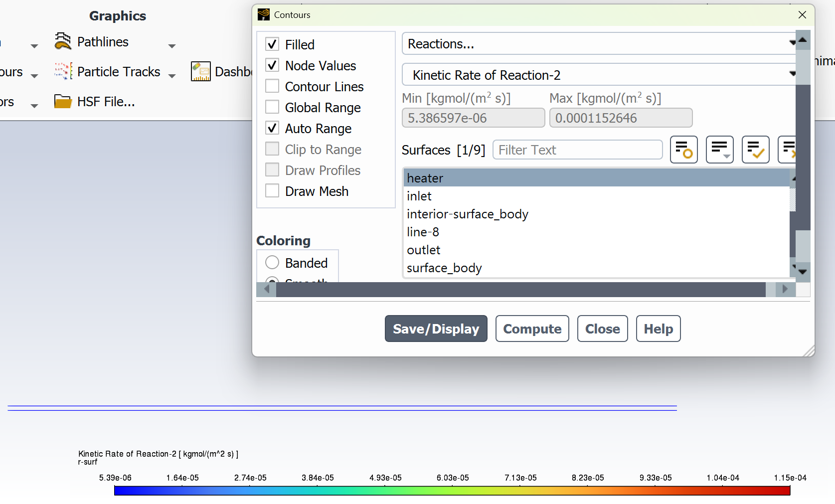This screenshot has width=835, height=504.
Task: Open Kinetic Rate of Reaction-2 dropdown
Action: tap(598, 75)
